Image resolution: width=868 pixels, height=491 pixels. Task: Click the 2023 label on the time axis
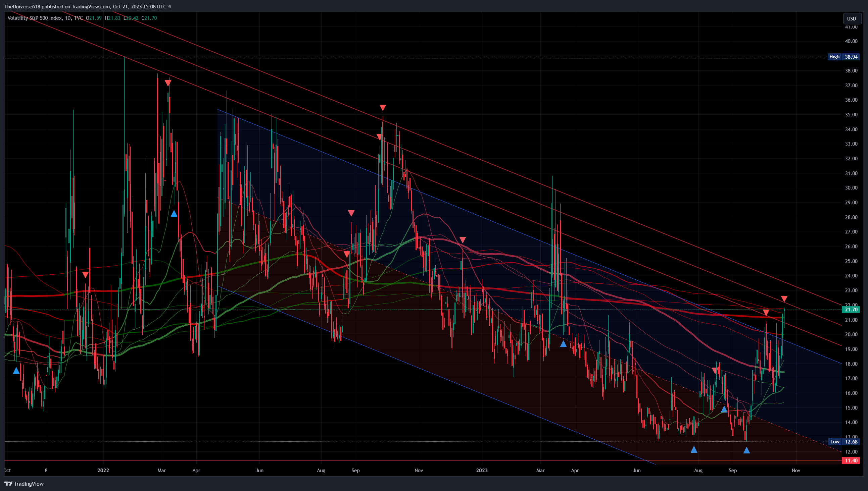coord(482,471)
